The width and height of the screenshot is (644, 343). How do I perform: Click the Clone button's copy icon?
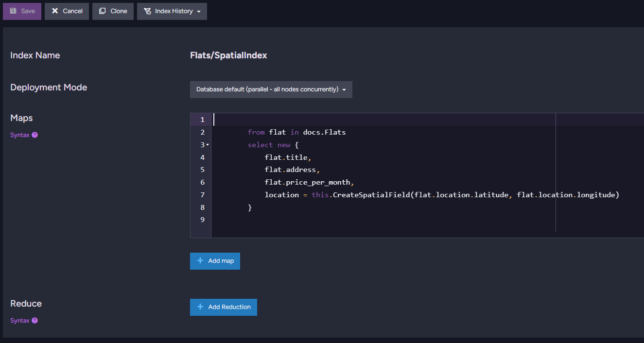pyautogui.click(x=102, y=11)
